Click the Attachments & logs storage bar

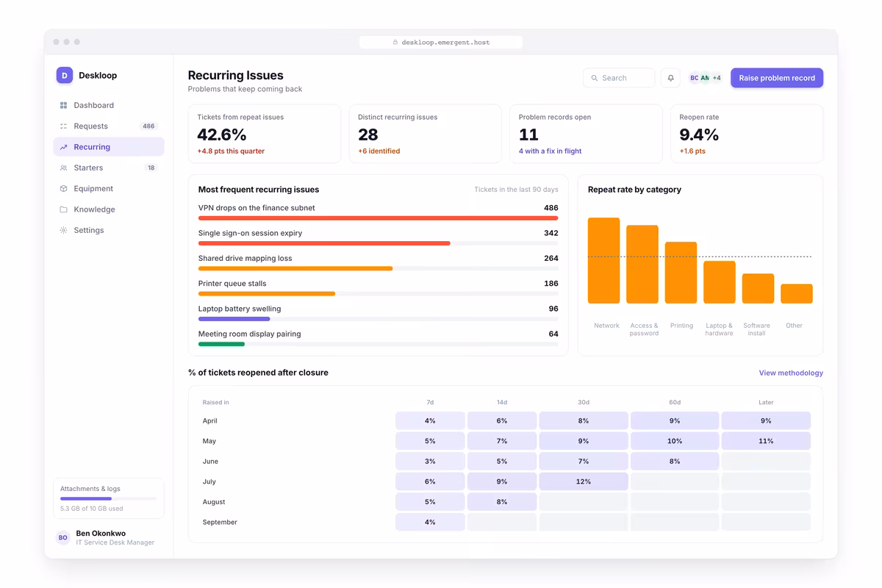click(x=109, y=498)
